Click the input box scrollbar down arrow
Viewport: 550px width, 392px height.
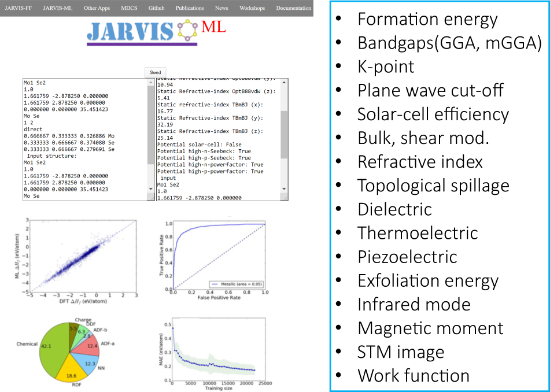151,189
